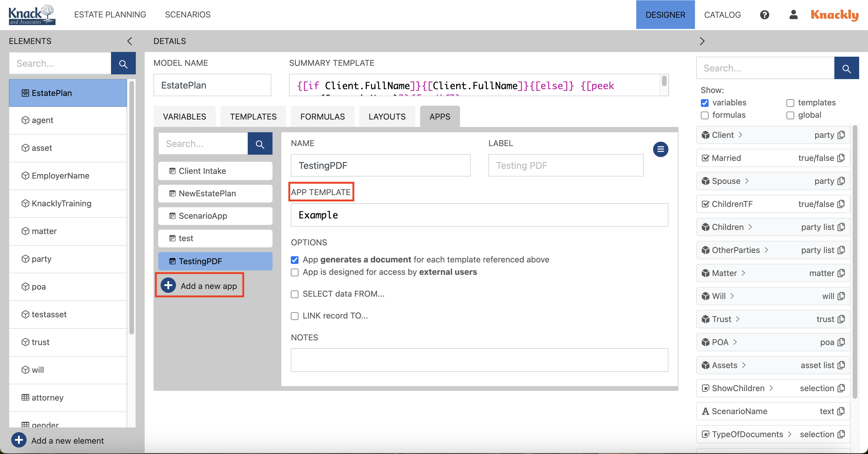Switch to the FORMULAS tab

pyautogui.click(x=322, y=116)
